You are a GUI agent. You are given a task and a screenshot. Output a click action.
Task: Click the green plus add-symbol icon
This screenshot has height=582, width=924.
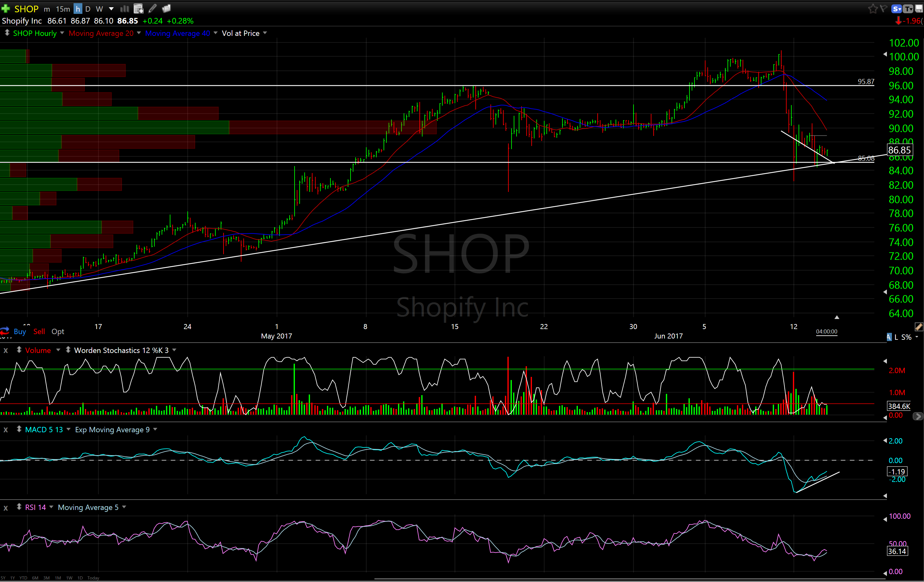(5, 8)
